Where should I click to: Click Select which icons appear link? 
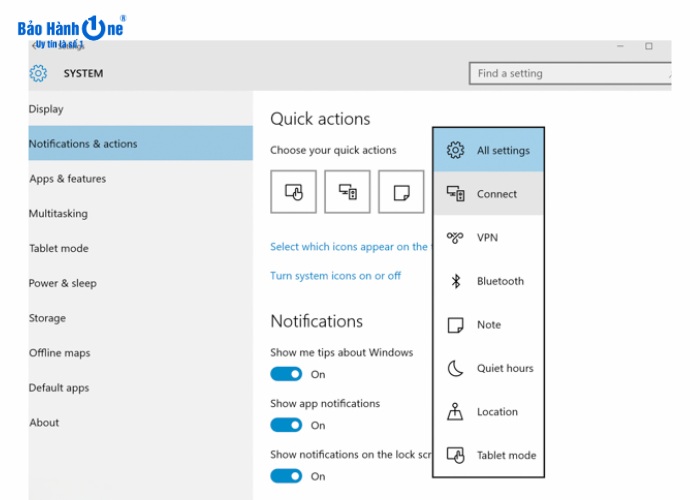tap(348, 247)
